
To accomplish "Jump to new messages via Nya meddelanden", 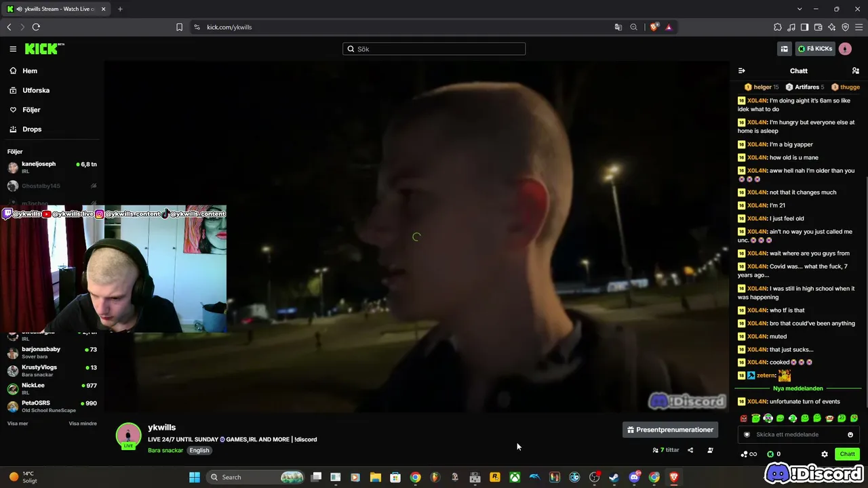I will 798,388.
